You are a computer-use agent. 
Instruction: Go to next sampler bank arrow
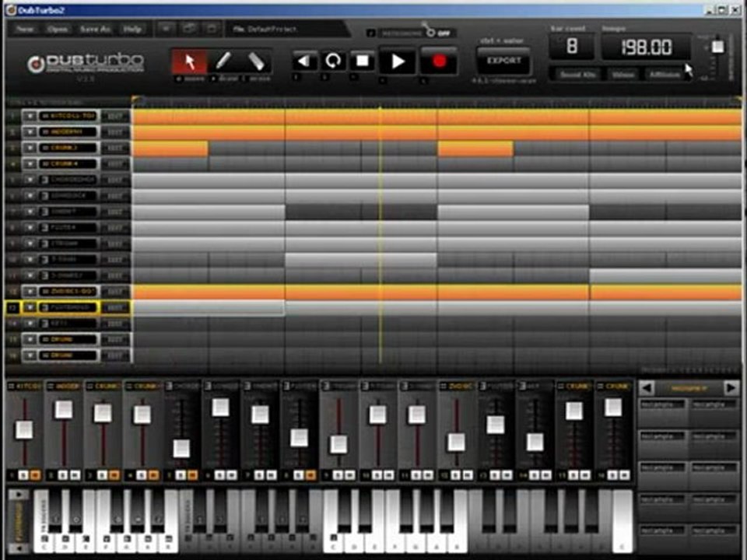[x=731, y=388]
